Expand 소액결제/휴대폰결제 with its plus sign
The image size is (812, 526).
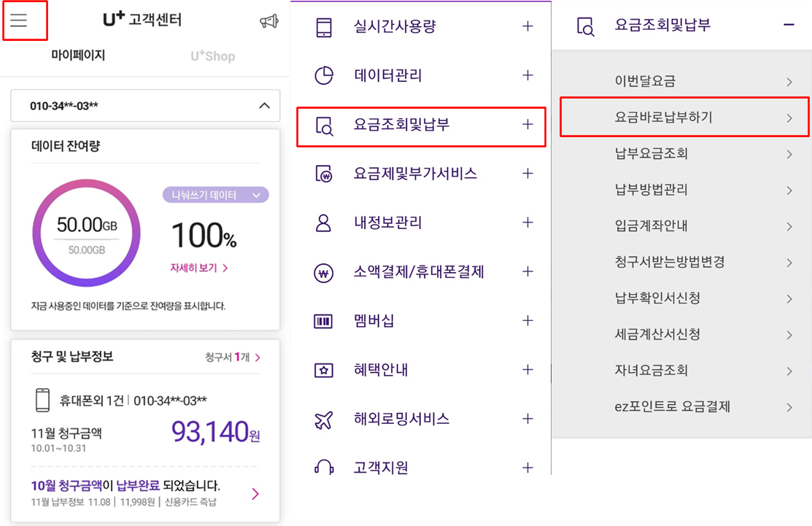(x=527, y=271)
